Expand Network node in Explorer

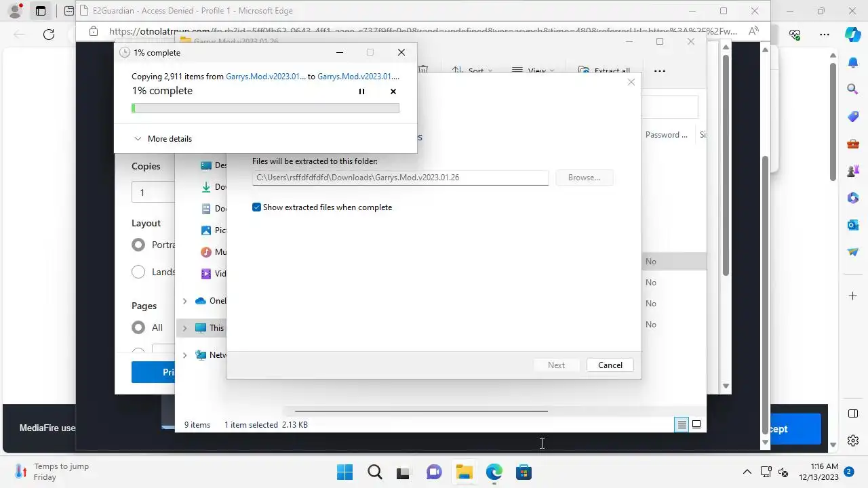(184, 355)
